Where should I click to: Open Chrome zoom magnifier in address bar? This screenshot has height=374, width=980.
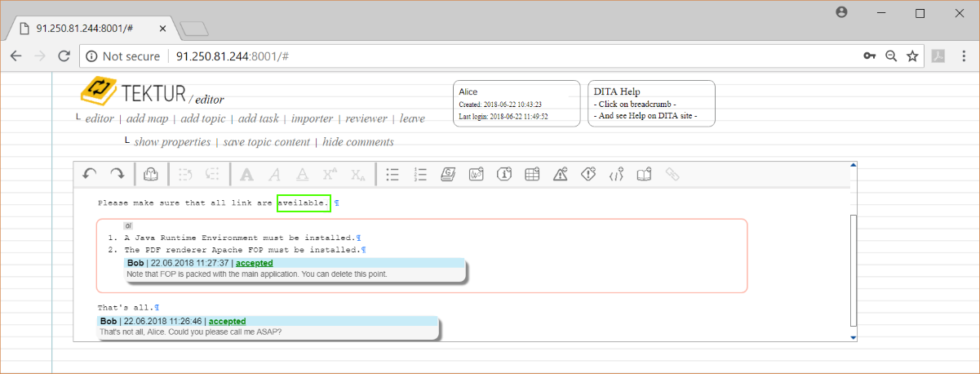891,56
